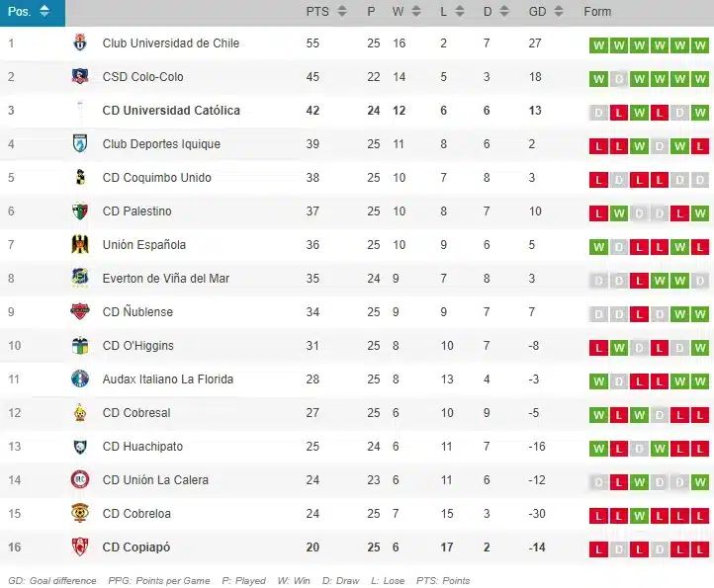Click the Audax Italiano La Florida crest
This screenshot has height=588, width=714.
tap(80, 379)
